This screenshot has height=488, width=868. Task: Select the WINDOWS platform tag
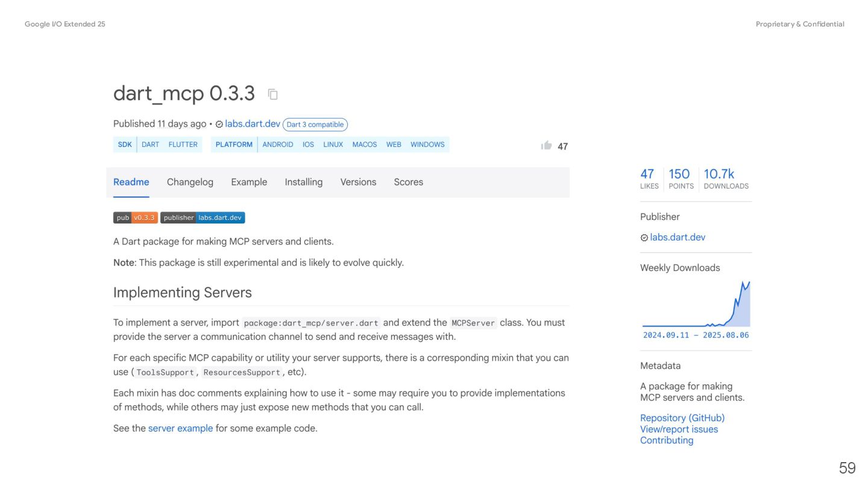click(427, 145)
